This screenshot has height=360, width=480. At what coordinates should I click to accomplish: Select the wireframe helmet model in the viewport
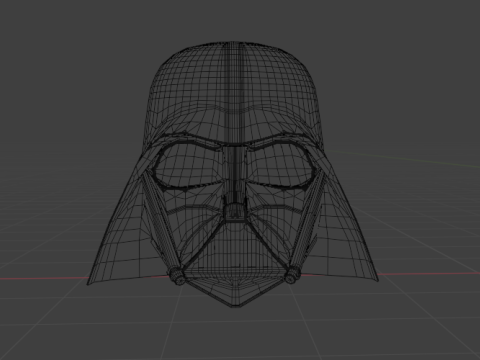tap(233, 174)
